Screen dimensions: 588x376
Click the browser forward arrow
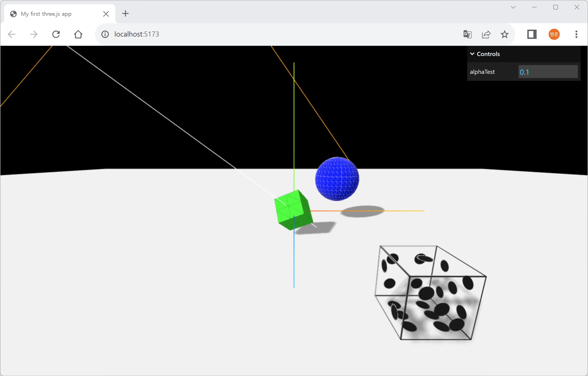pyautogui.click(x=34, y=34)
